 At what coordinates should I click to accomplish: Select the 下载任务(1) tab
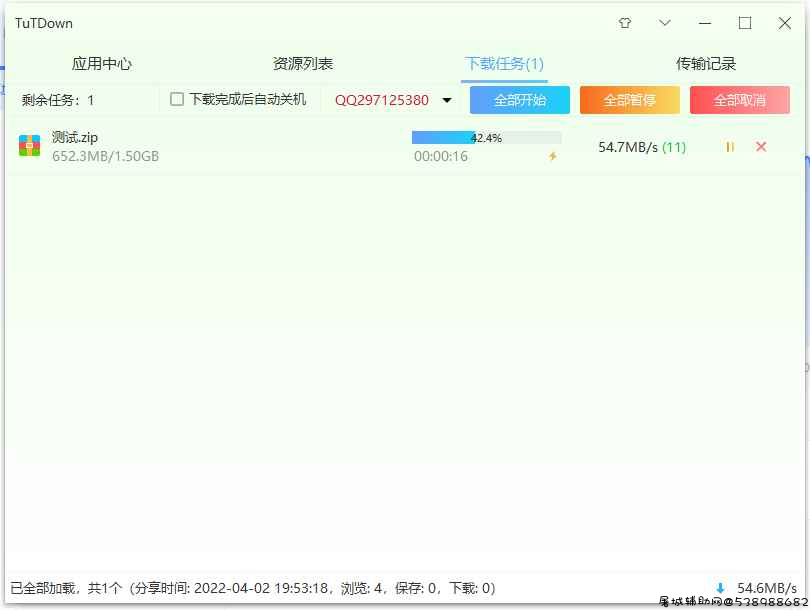pos(504,64)
